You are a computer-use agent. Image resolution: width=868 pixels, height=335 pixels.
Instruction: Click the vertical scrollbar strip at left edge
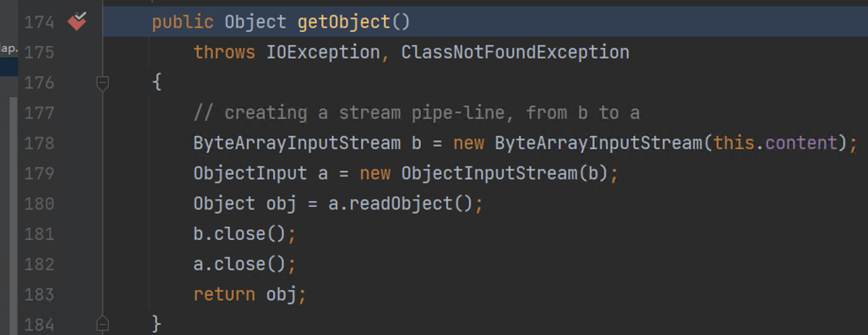click(13, 213)
